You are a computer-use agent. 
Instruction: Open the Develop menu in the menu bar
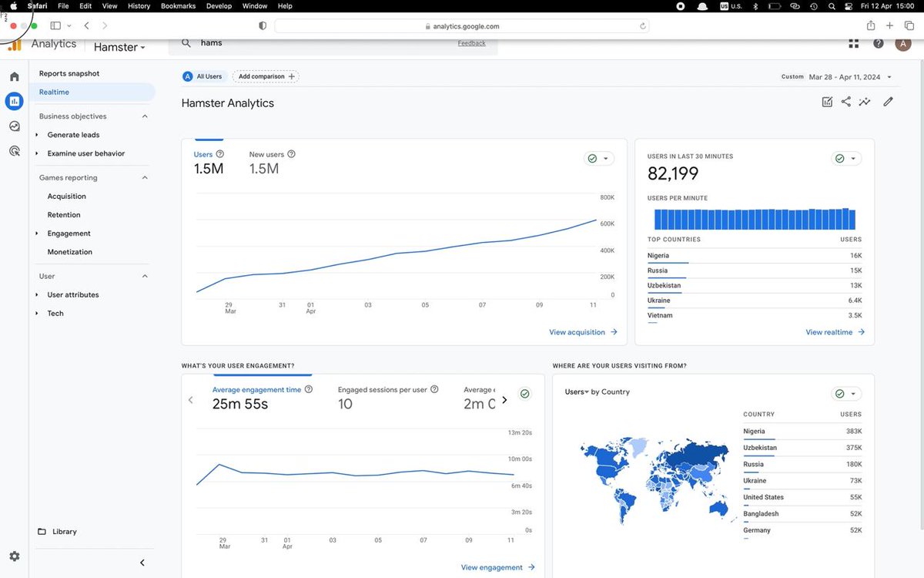[x=219, y=5]
